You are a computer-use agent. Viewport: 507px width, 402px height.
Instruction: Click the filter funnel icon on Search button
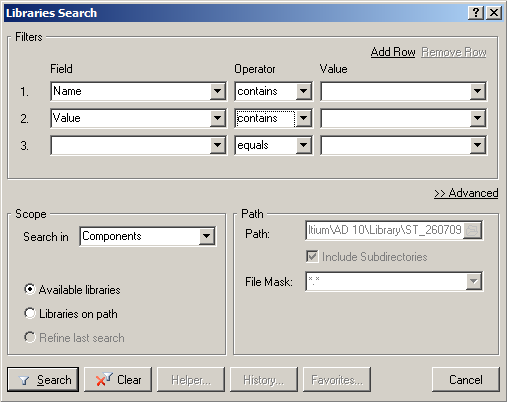[x=24, y=380]
